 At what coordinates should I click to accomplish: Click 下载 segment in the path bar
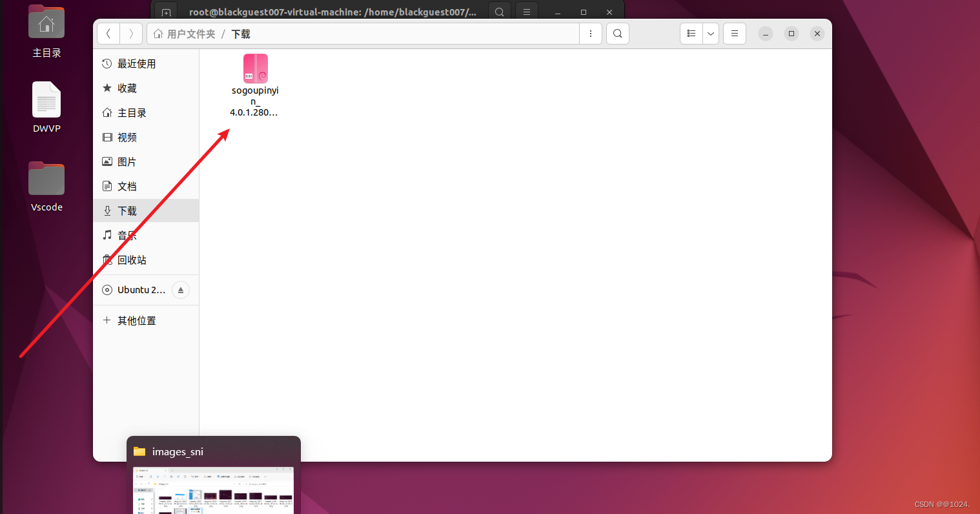(x=241, y=34)
